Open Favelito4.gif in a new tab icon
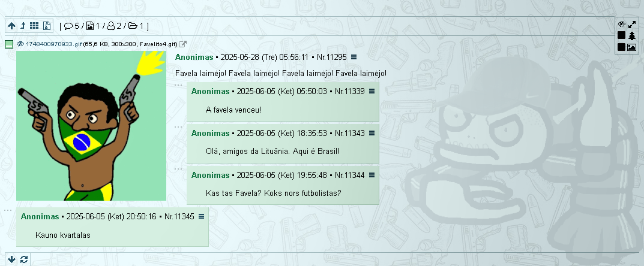Image resolution: width=644 pixels, height=266 pixels. [183, 44]
